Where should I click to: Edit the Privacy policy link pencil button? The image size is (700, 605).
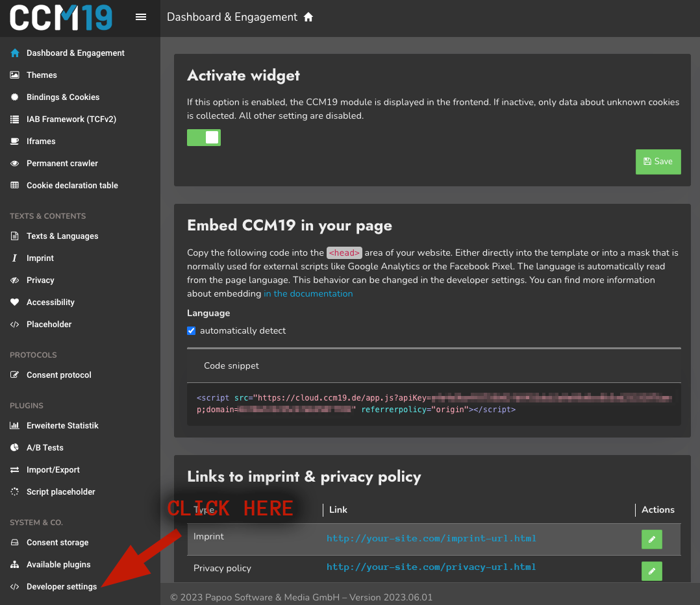[x=652, y=571]
